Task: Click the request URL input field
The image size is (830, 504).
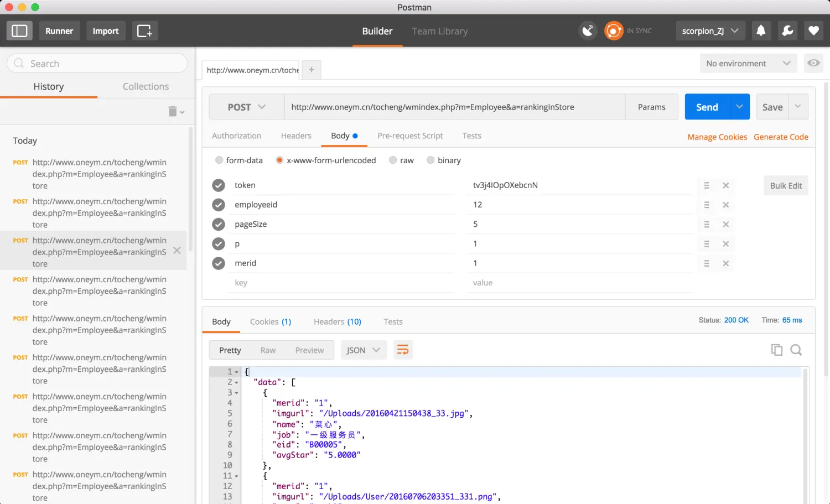Action: 455,107
